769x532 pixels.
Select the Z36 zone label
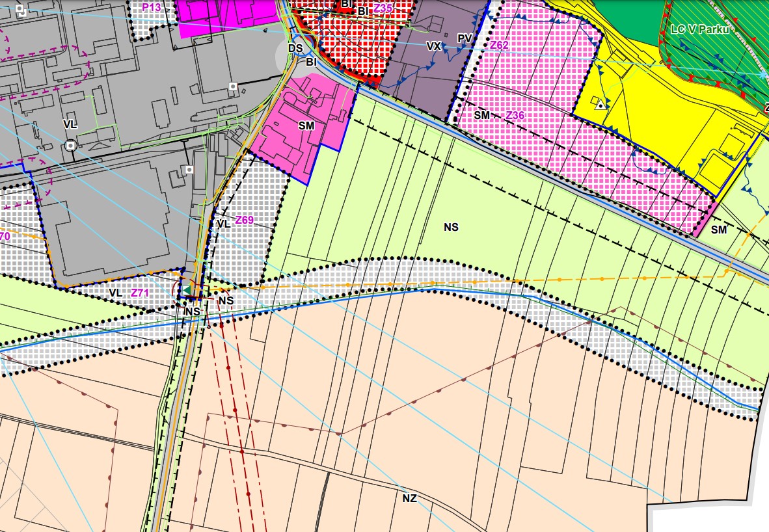point(515,115)
